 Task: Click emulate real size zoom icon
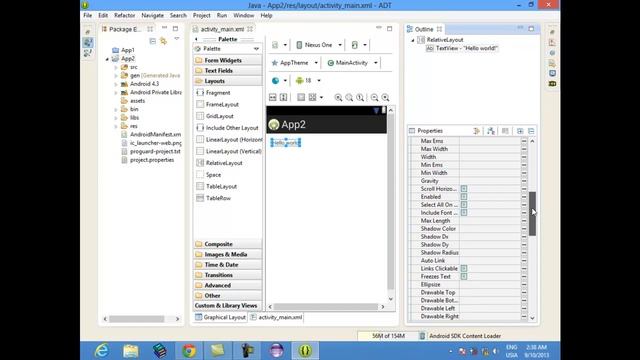[338, 98]
